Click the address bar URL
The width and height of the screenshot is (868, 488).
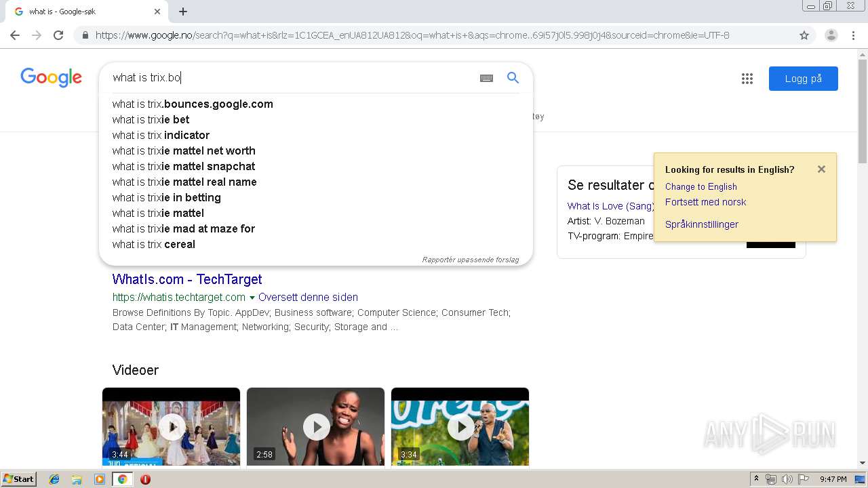click(x=412, y=35)
